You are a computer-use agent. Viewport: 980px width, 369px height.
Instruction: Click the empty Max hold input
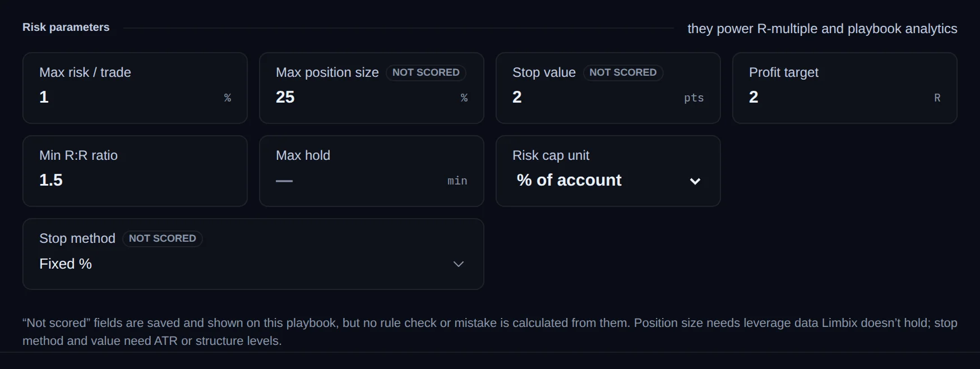point(359,180)
